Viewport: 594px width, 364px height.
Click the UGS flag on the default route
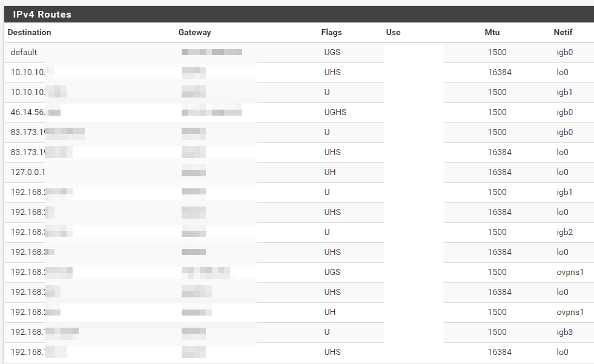tap(332, 52)
